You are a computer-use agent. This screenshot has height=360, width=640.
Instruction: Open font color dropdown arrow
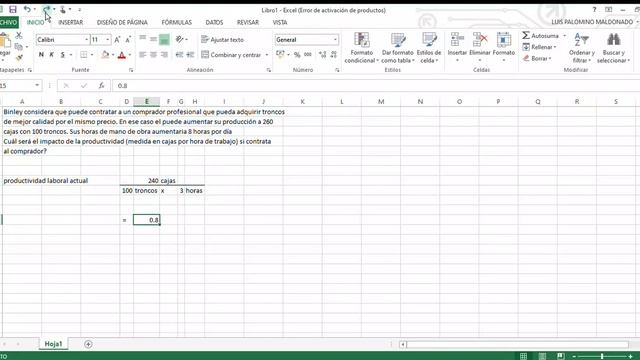coord(130,55)
